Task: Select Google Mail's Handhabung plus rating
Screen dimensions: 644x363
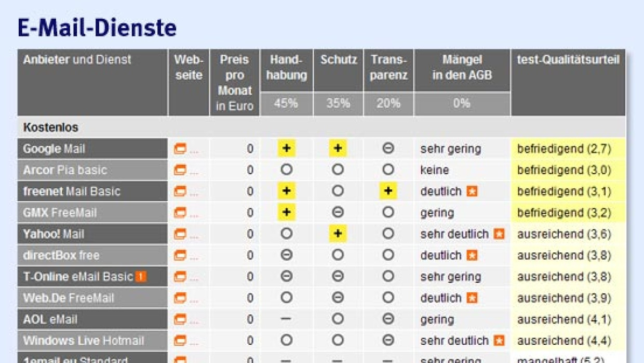Action: pos(286,149)
